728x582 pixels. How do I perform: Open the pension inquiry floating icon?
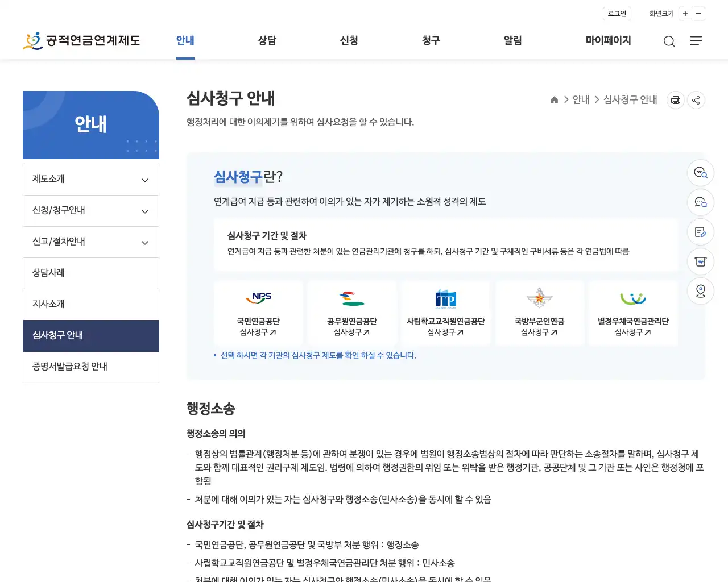click(x=700, y=173)
